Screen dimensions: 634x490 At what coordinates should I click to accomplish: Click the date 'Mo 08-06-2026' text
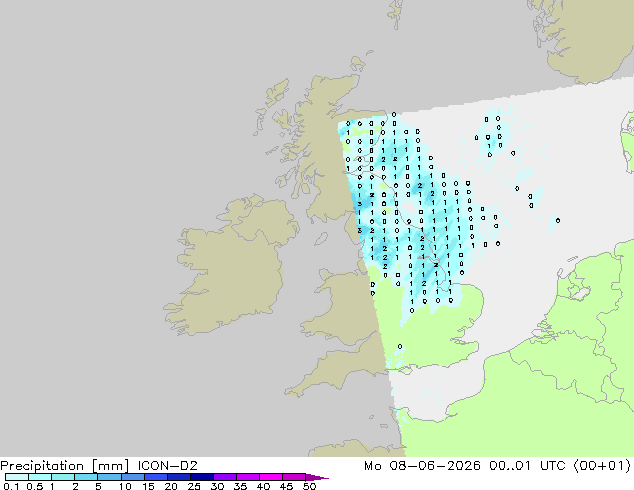pos(422,466)
